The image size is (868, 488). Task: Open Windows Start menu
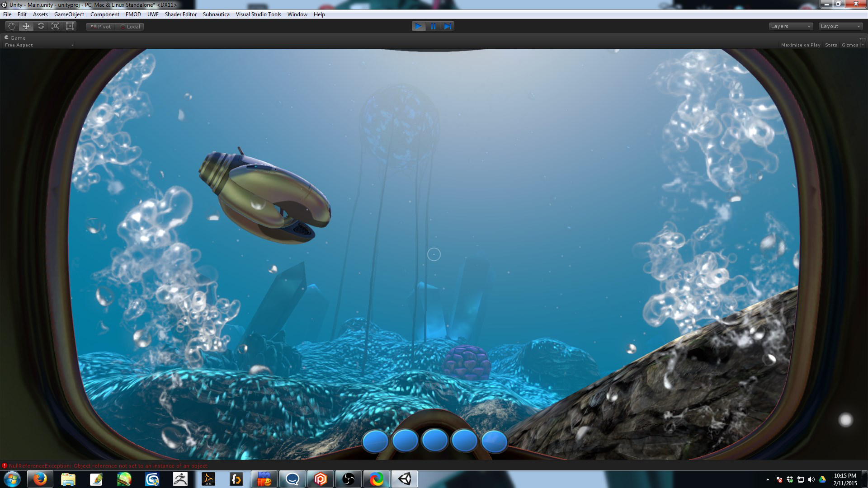click(12, 479)
